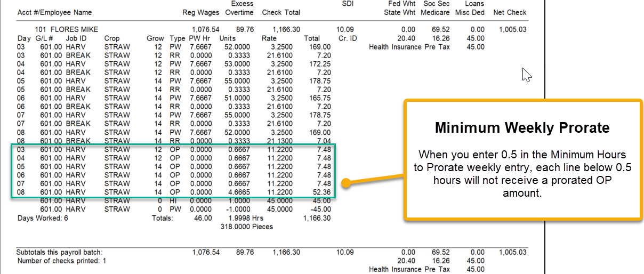Click the Minimum Weekly Prorate callout title
The image size is (644, 274).
(522, 128)
